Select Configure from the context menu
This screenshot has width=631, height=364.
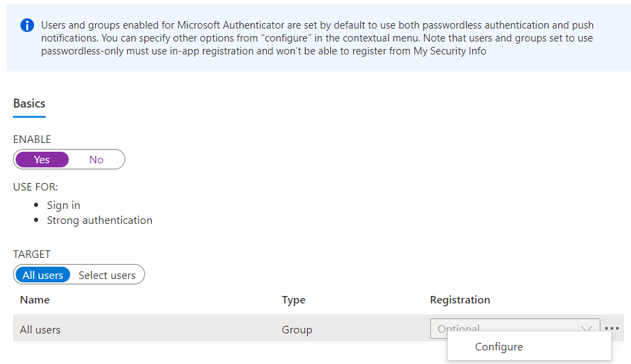coord(499,347)
